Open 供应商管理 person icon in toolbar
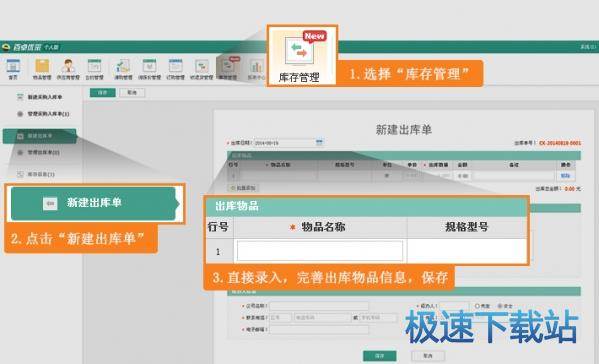Image resolution: width=599 pixels, height=364 pixels. tap(68, 69)
